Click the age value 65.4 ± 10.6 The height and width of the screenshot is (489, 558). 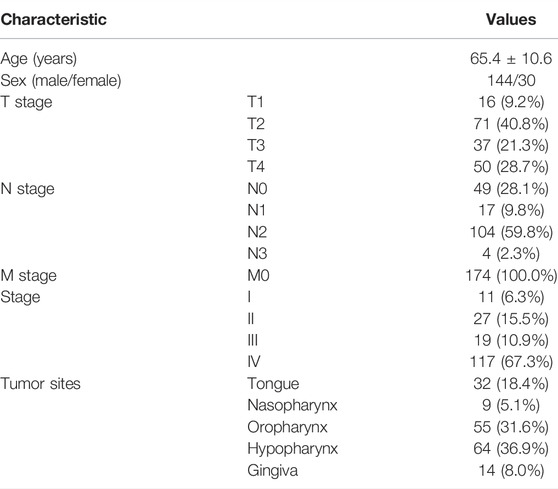point(511,58)
